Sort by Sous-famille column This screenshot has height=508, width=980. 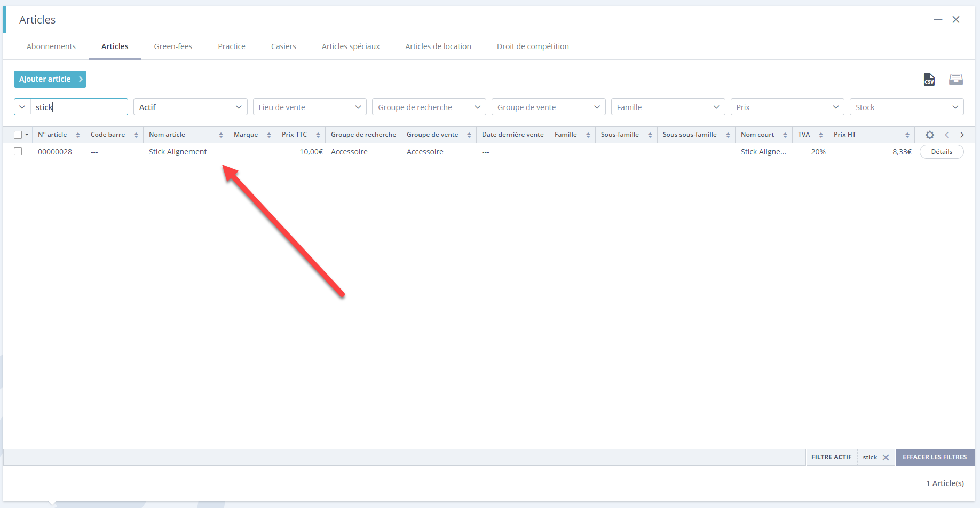point(650,135)
